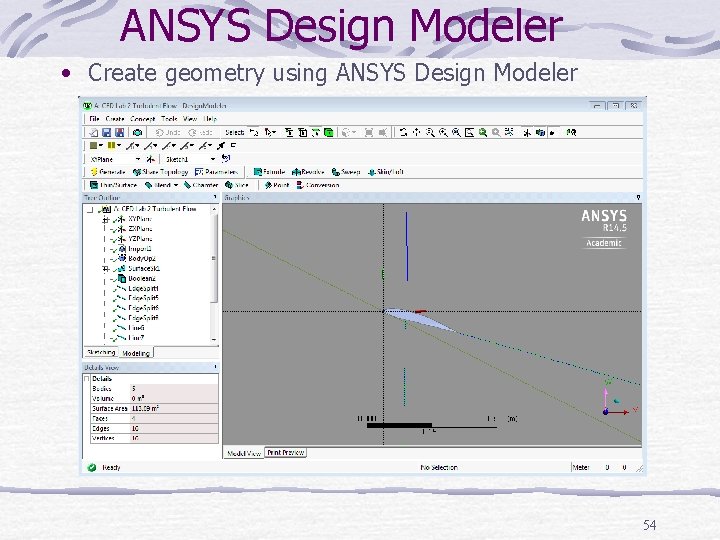
Task: Click the Point tool
Action: coord(277,186)
